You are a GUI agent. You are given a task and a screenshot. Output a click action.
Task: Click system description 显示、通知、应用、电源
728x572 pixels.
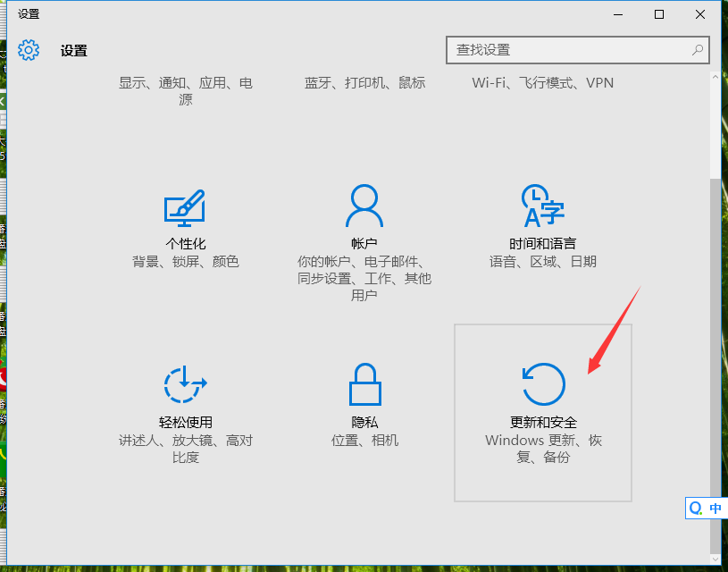tap(185, 91)
